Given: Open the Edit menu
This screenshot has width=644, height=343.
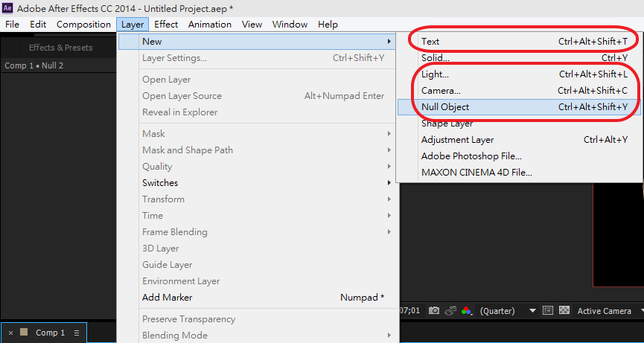Looking at the screenshot, I should (x=38, y=25).
